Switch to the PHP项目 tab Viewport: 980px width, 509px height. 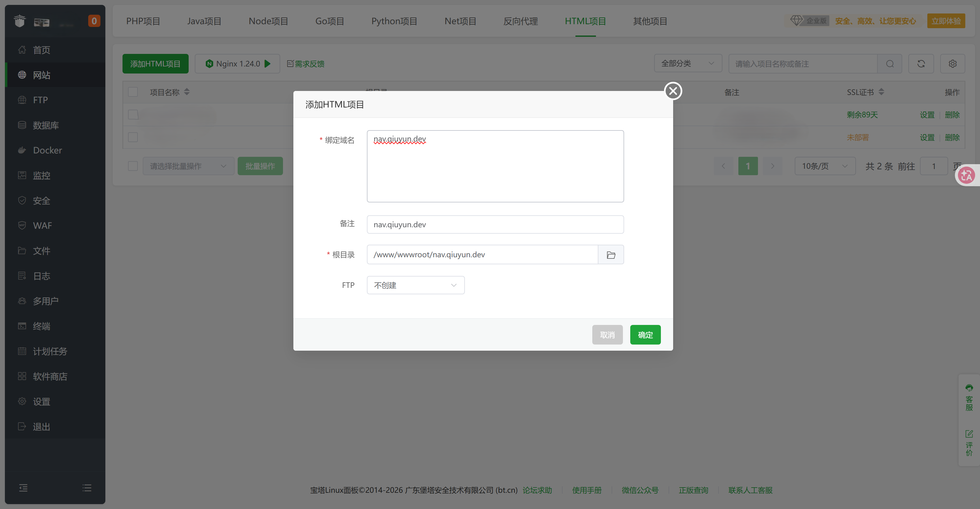(x=143, y=21)
